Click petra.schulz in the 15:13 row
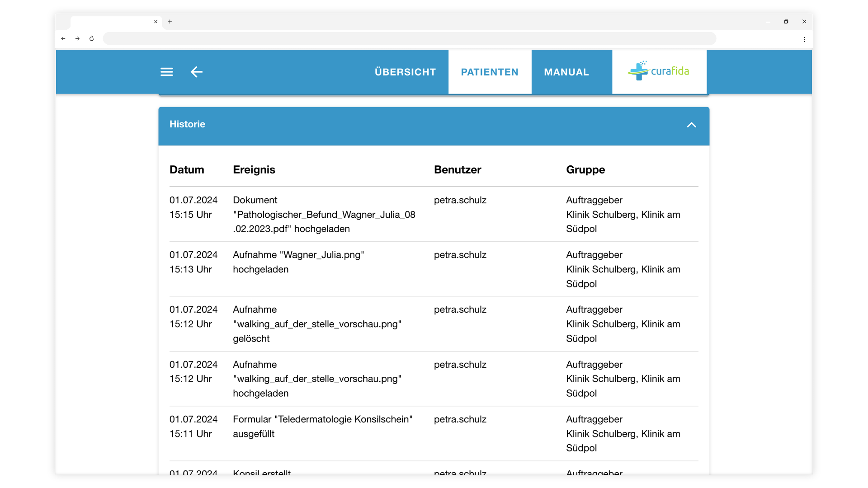Image resolution: width=868 pixels, height=488 pixels. pyautogui.click(x=460, y=255)
